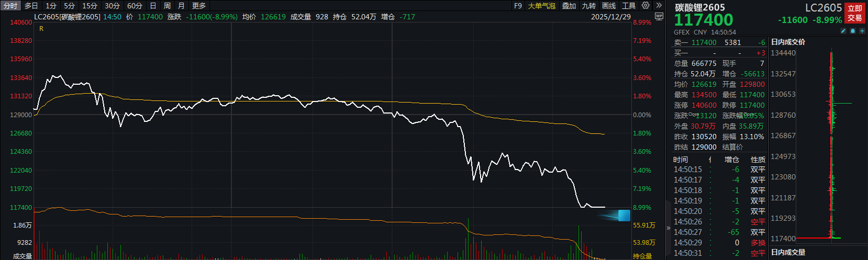Collapse side panel with double-chevron handle
868x260 pixels.
[x=668, y=228]
